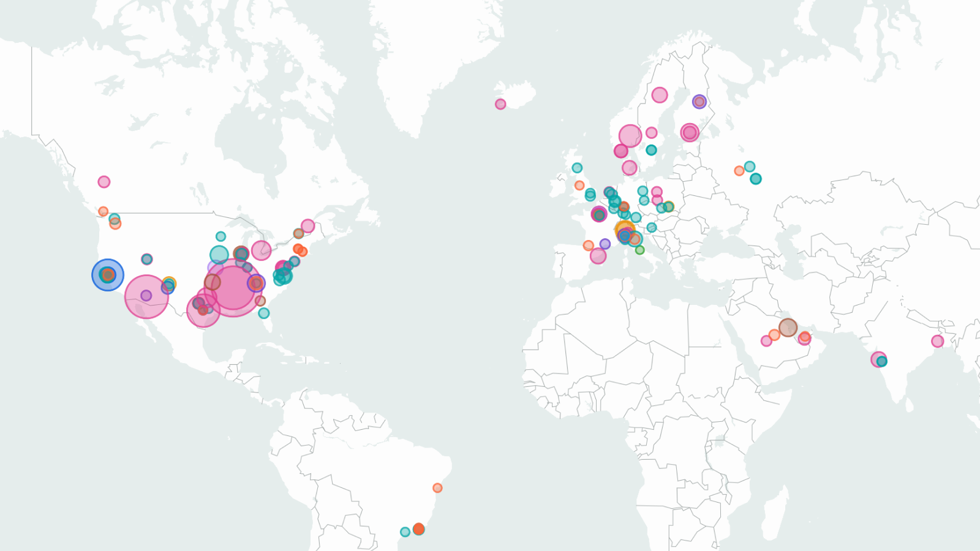Select the orange-red bubble in southern Brazil

(419, 529)
